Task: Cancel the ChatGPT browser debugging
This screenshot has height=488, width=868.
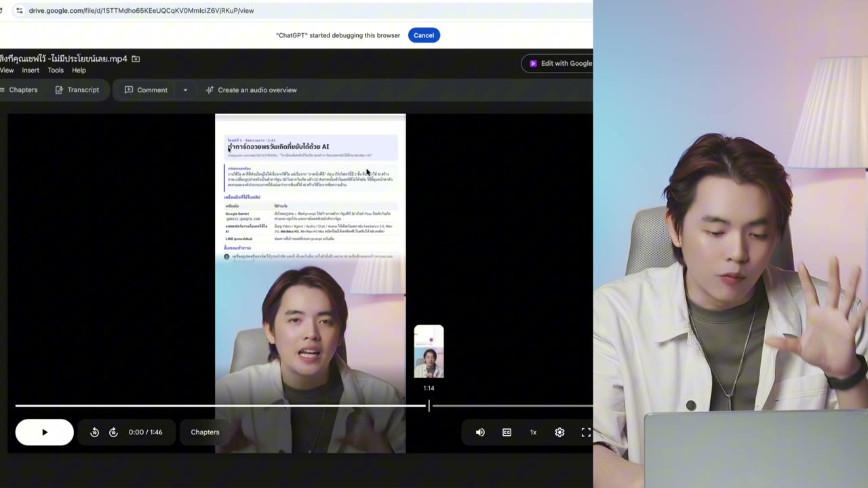Action: (x=424, y=35)
